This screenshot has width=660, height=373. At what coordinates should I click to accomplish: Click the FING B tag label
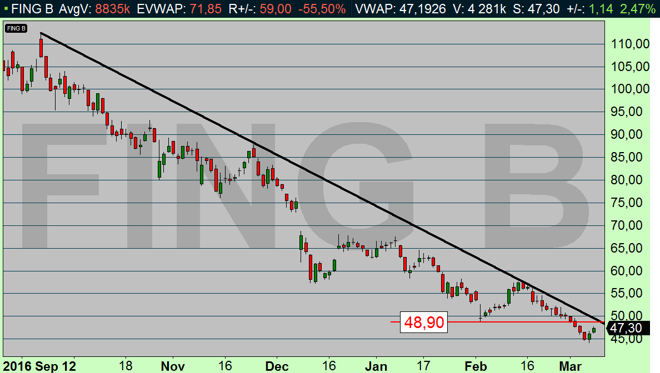tap(16, 28)
